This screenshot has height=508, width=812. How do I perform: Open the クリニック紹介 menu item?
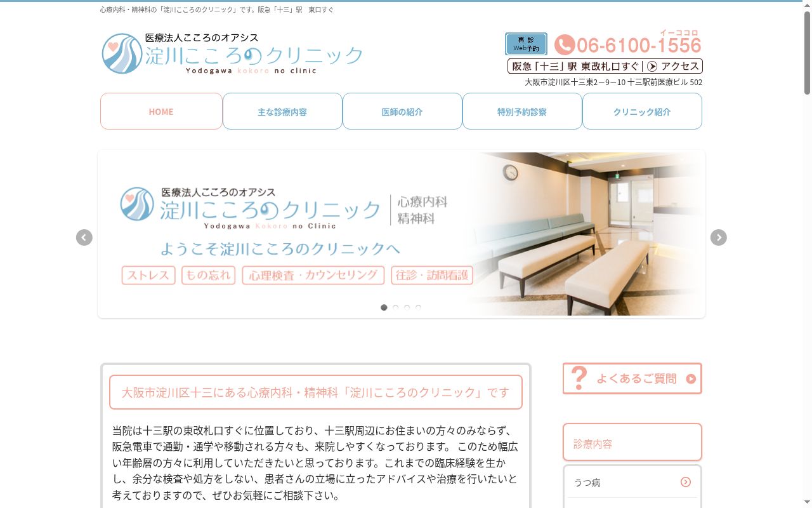tap(642, 111)
